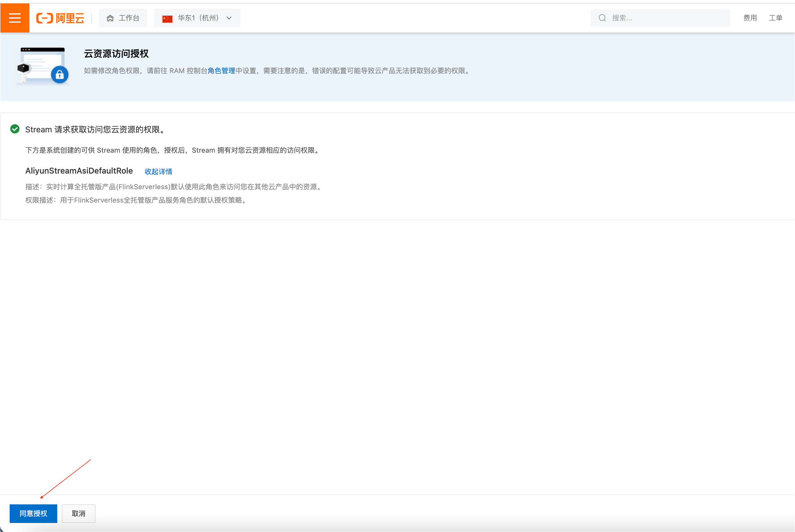Click the Aliyun logo
This screenshot has height=532, width=795.
60,18
